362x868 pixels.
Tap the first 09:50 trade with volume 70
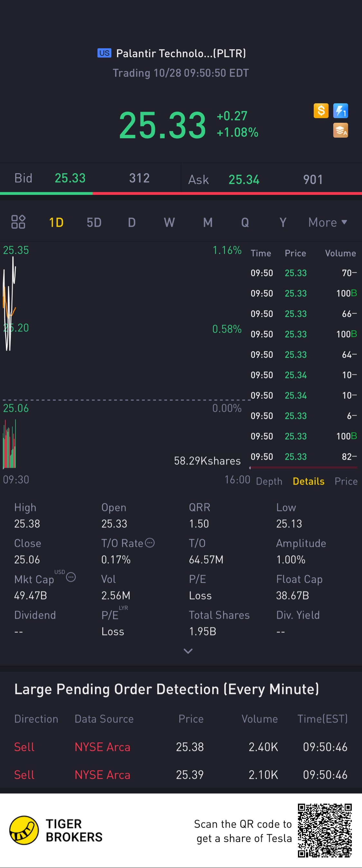point(303,273)
